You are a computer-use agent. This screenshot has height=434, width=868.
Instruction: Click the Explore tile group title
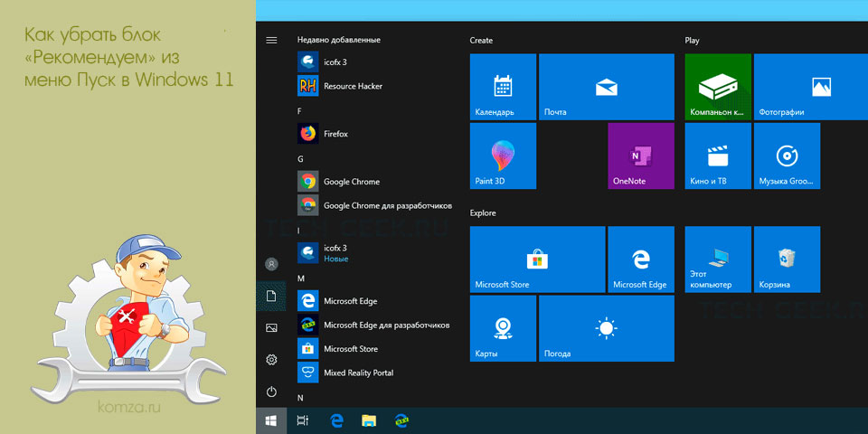(483, 213)
